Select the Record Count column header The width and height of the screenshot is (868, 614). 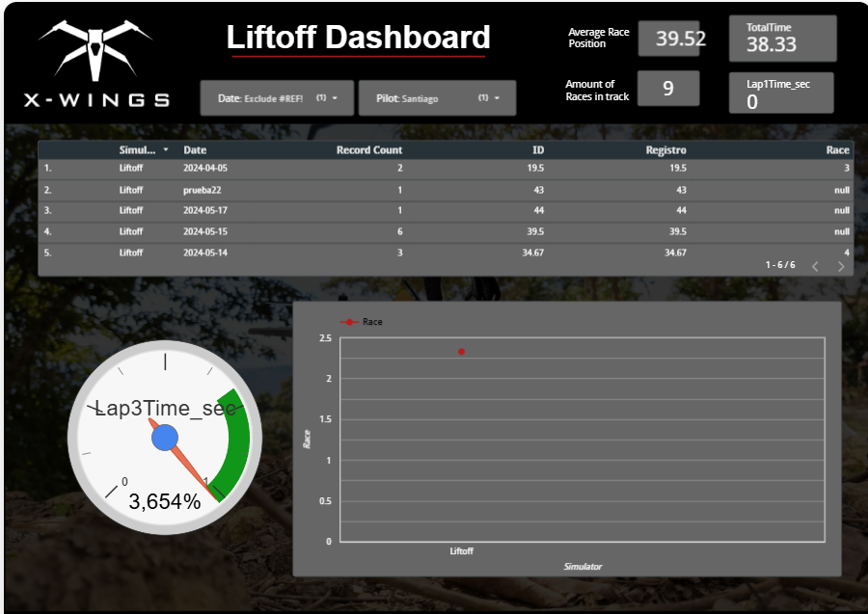click(369, 149)
